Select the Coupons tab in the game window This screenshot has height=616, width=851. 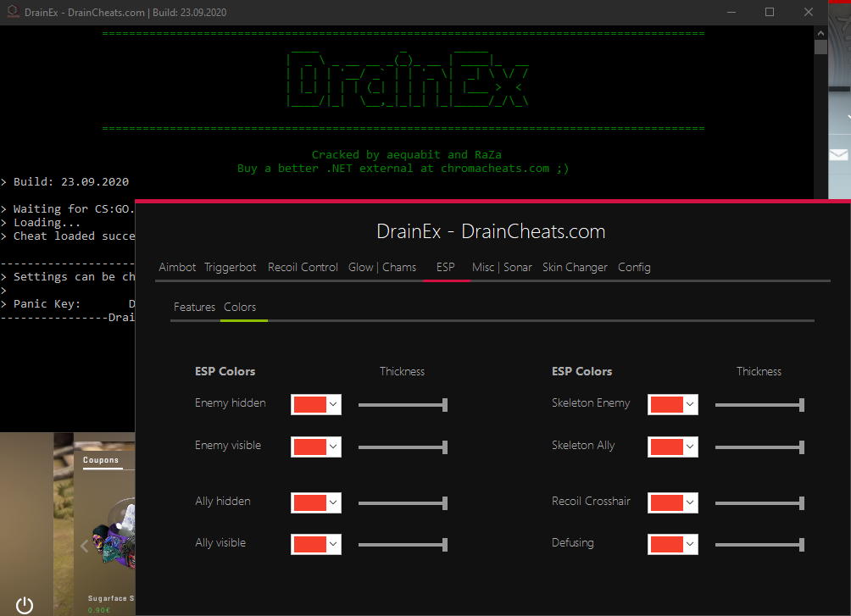pos(101,460)
